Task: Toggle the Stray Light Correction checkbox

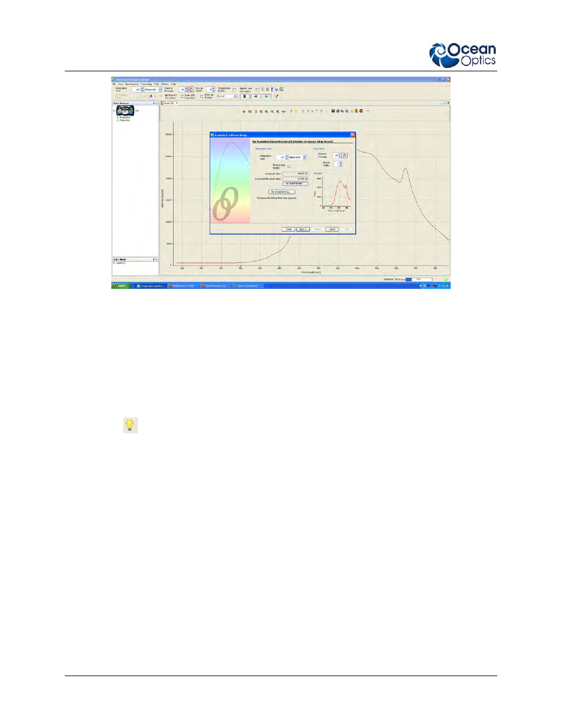Action: click(x=182, y=96)
